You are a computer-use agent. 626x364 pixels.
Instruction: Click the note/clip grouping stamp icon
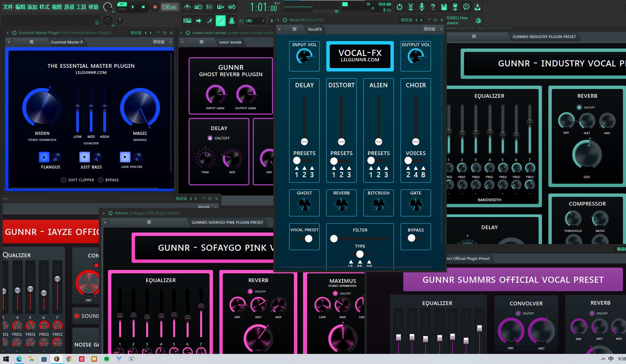(x=232, y=21)
